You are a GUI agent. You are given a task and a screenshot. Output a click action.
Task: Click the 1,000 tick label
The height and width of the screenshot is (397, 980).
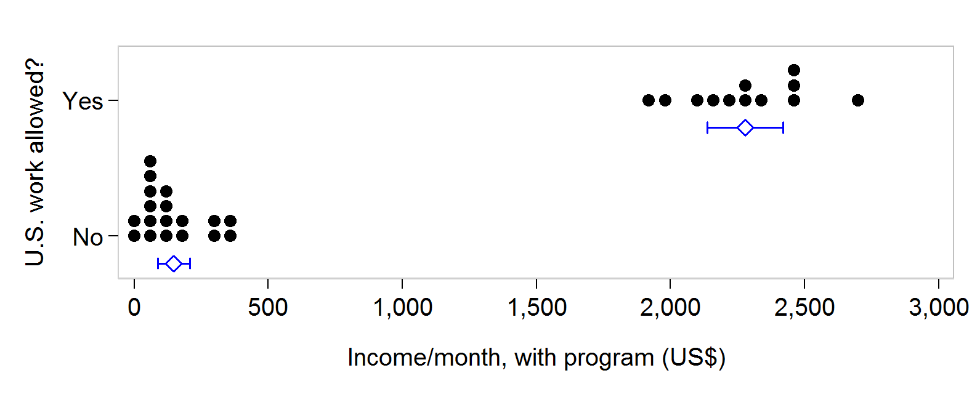[x=403, y=307]
